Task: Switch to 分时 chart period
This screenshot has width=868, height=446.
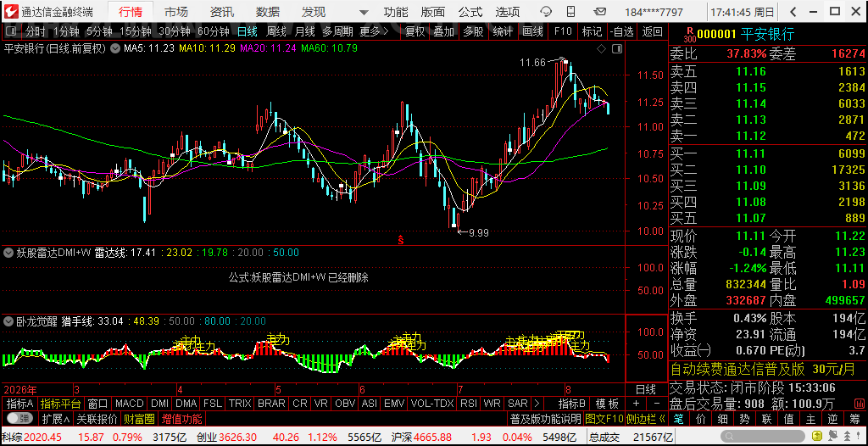Action: tap(35, 31)
